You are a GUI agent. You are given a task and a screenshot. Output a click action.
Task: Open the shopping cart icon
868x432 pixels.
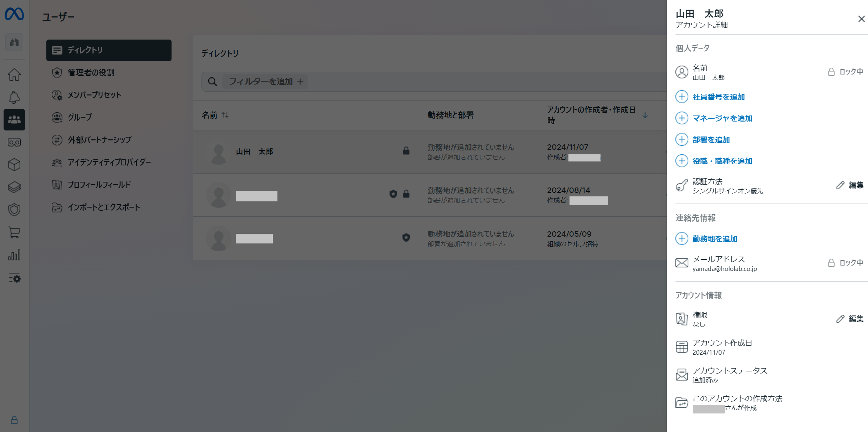point(14,232)
